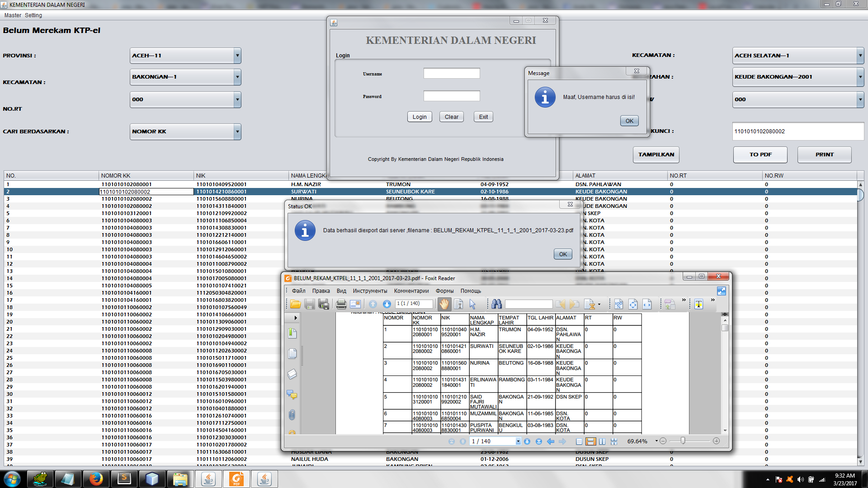868x488 pixels.
Task: Expand the PROVINSI dropdown showing ACEH
Action: (237, 56)
